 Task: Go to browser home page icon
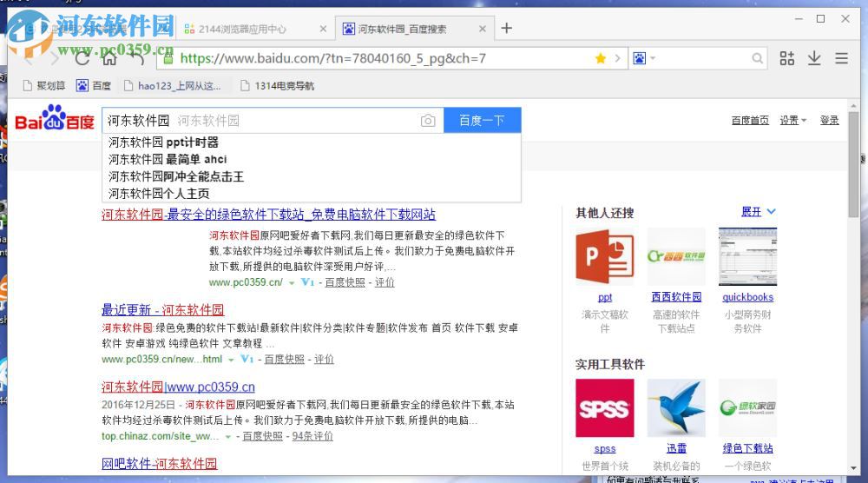pos(109,57)
